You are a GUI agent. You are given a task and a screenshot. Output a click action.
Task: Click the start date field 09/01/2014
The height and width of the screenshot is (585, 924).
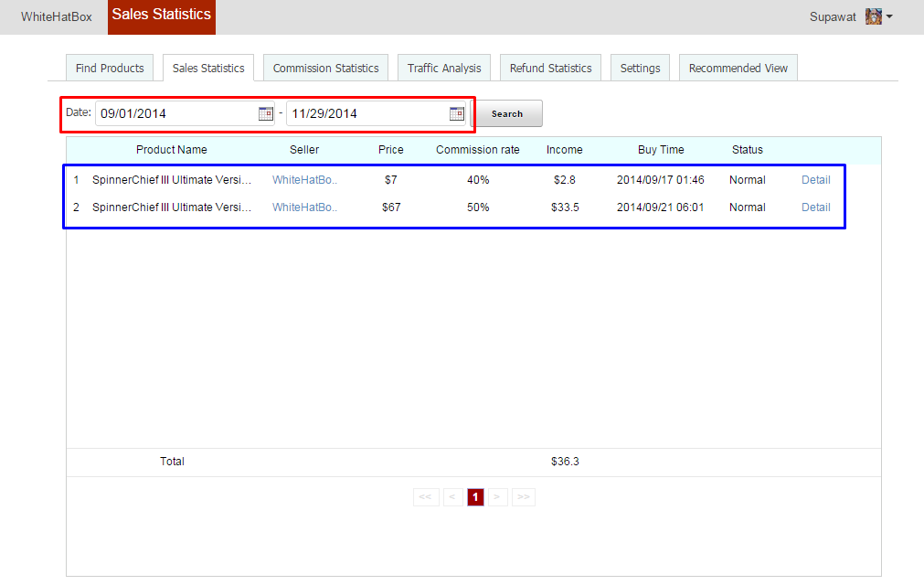(174, 113)
